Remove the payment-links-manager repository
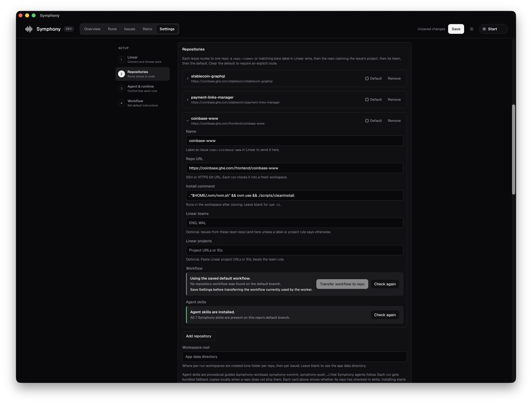532x404 pixels. 394,100
